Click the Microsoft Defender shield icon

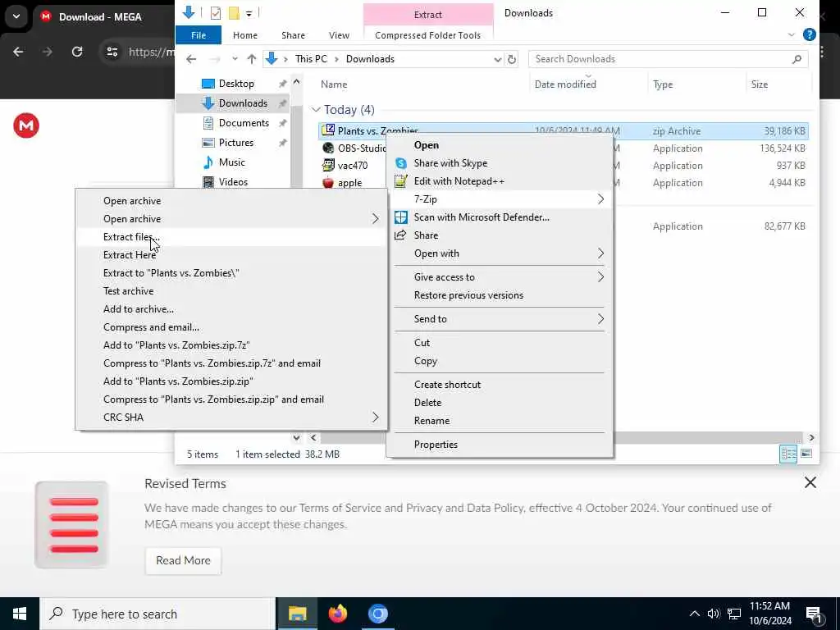tap(400, 217)
